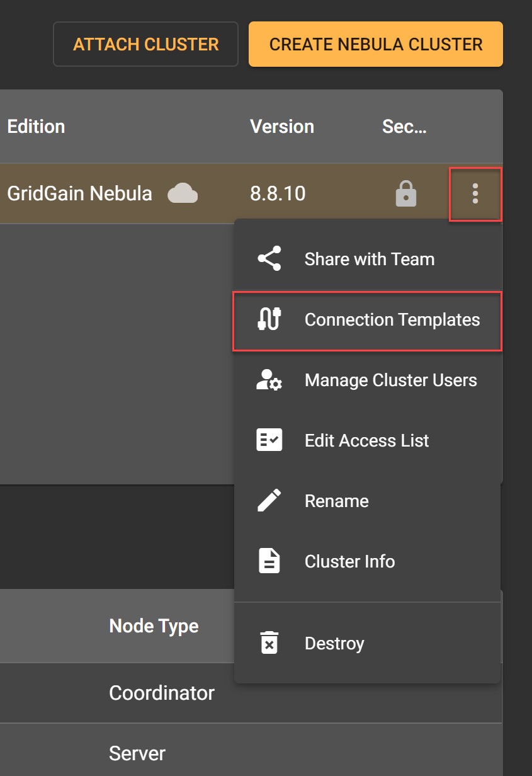Click the Version column header
532x776 pixels.
[x=282, y=127]
